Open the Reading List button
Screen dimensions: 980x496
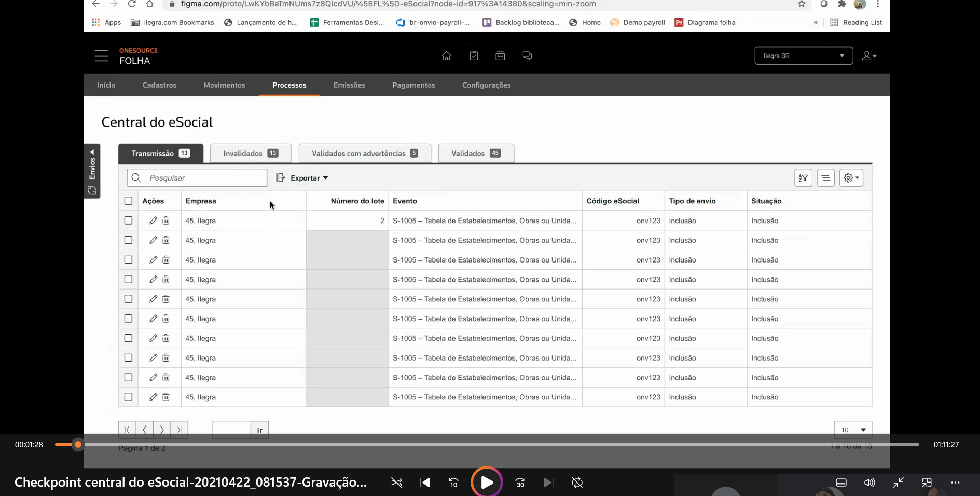click(856, 22)
